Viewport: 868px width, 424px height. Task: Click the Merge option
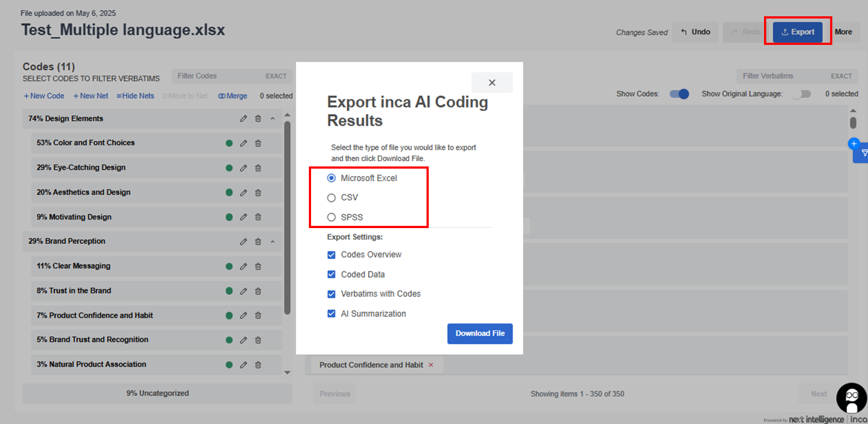pos(233,96)
